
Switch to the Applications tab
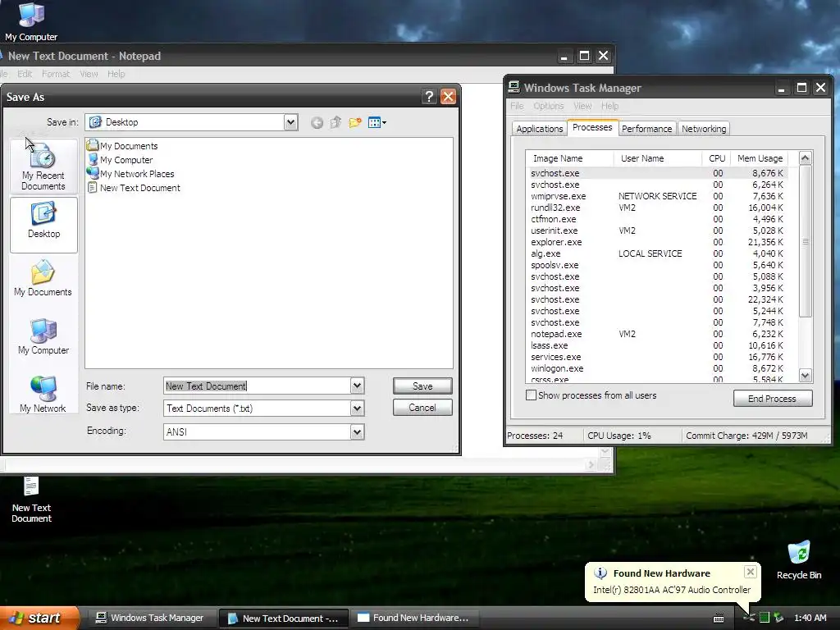(540, 129)
